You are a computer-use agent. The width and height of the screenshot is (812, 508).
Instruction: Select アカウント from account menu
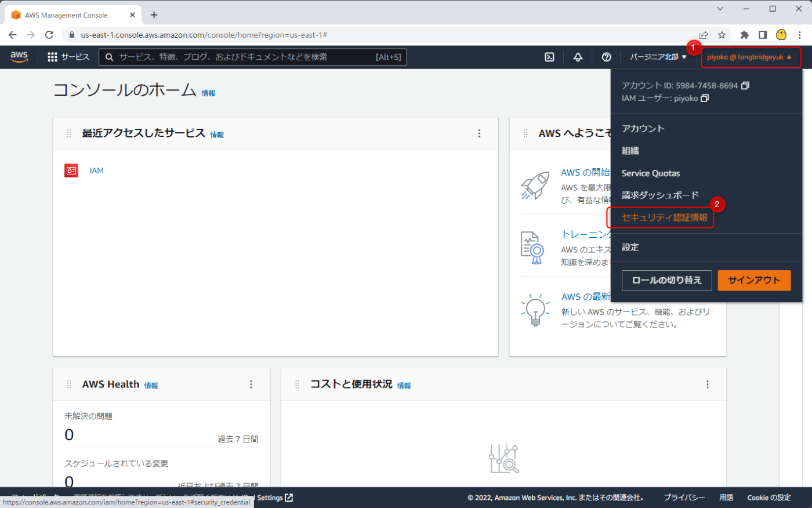pyautogui.click(x=643, y=129)
